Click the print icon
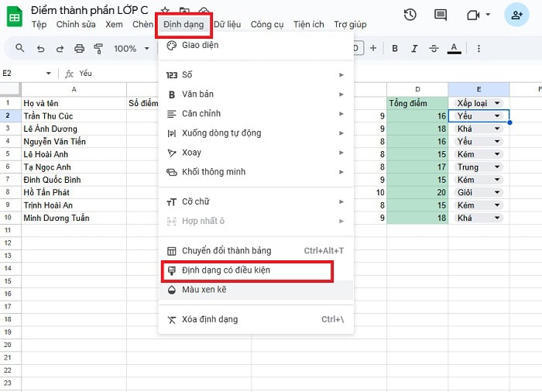Screen dimensions: 542x392 tap(79, 49)
